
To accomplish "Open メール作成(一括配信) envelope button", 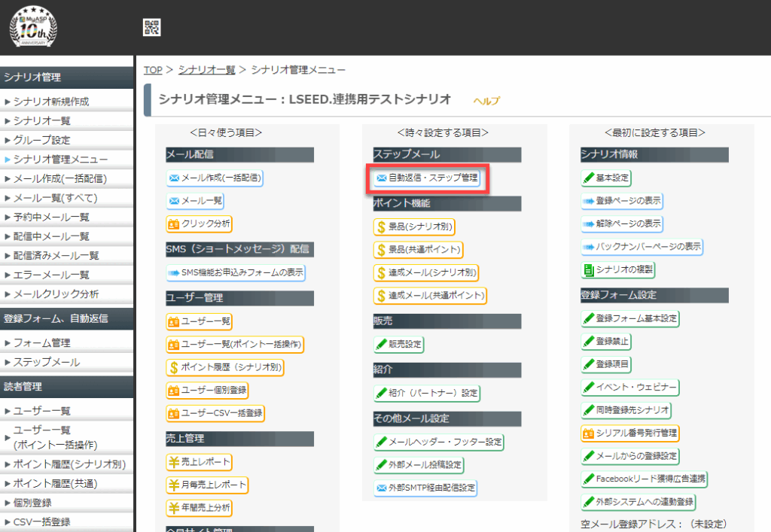I will point(215,178).
